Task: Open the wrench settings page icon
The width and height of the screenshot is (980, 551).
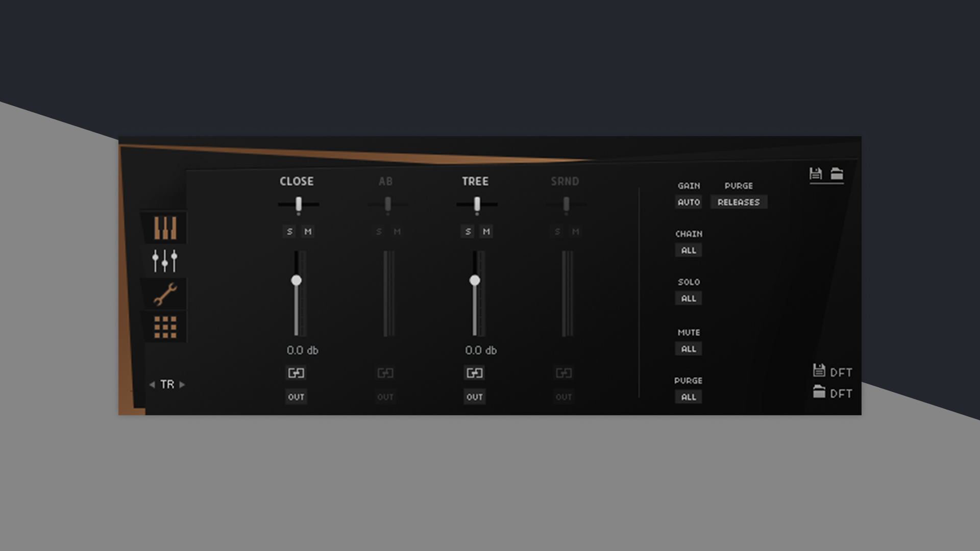Action: (165, 294)
